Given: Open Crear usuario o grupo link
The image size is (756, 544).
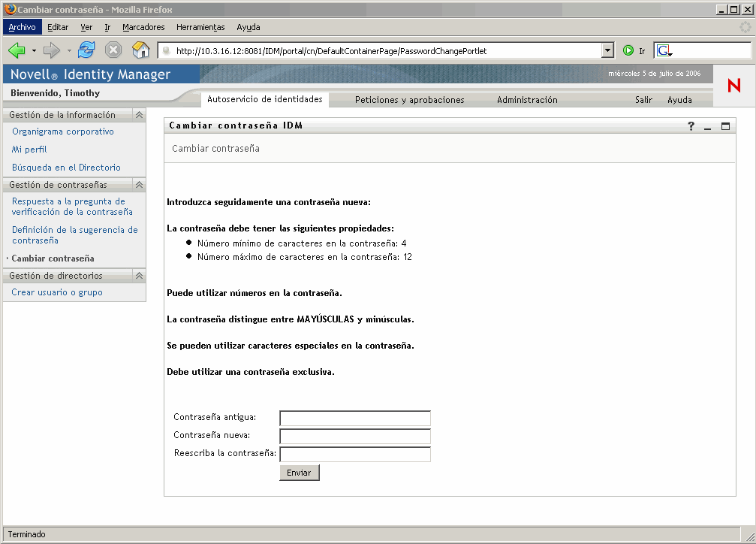Looking at the screenshot, I should click(57, 292).
